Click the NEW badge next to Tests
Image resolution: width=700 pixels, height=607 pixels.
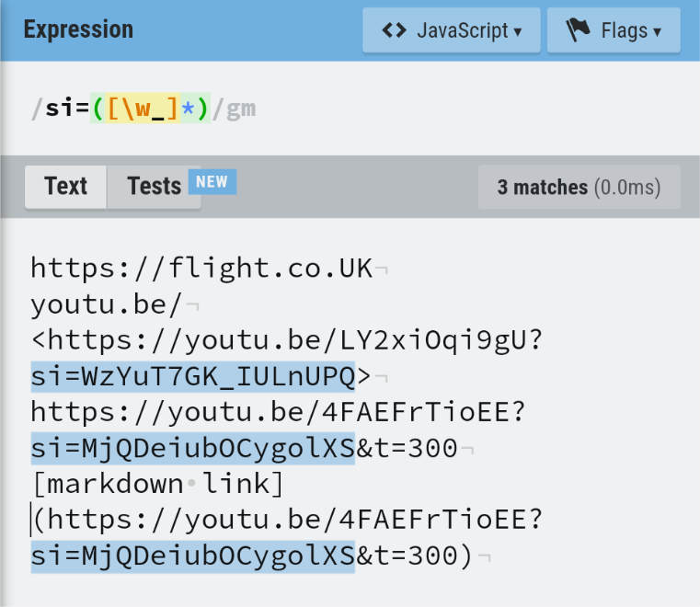(212, 181)
